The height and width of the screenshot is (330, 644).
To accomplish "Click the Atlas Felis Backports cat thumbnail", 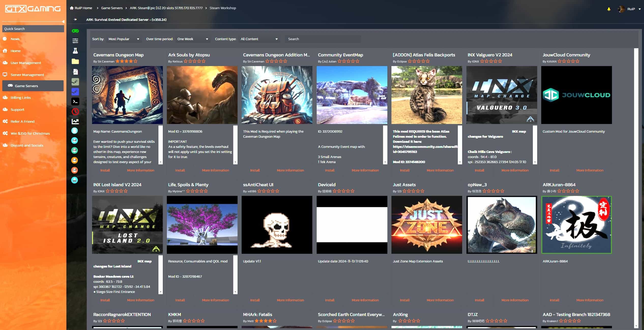I will click(x=427, y=95).
